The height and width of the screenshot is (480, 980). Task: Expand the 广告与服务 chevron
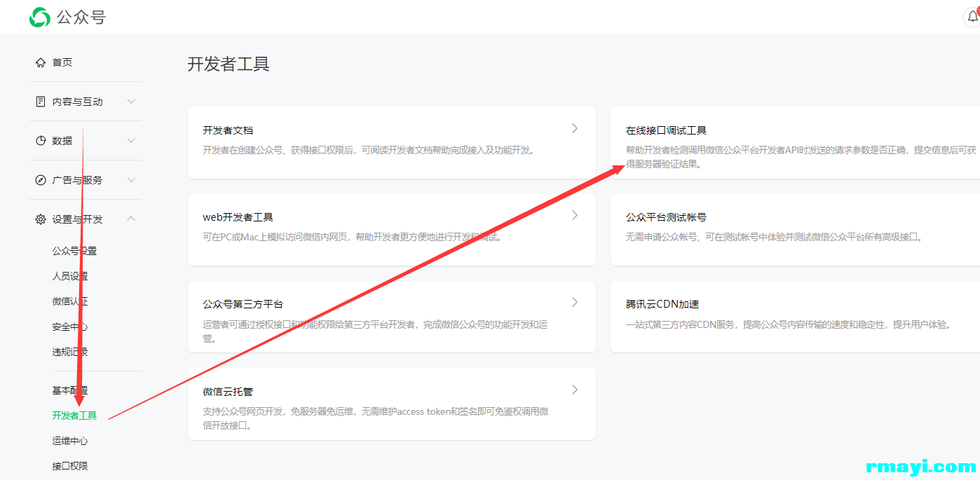[131, 180]
